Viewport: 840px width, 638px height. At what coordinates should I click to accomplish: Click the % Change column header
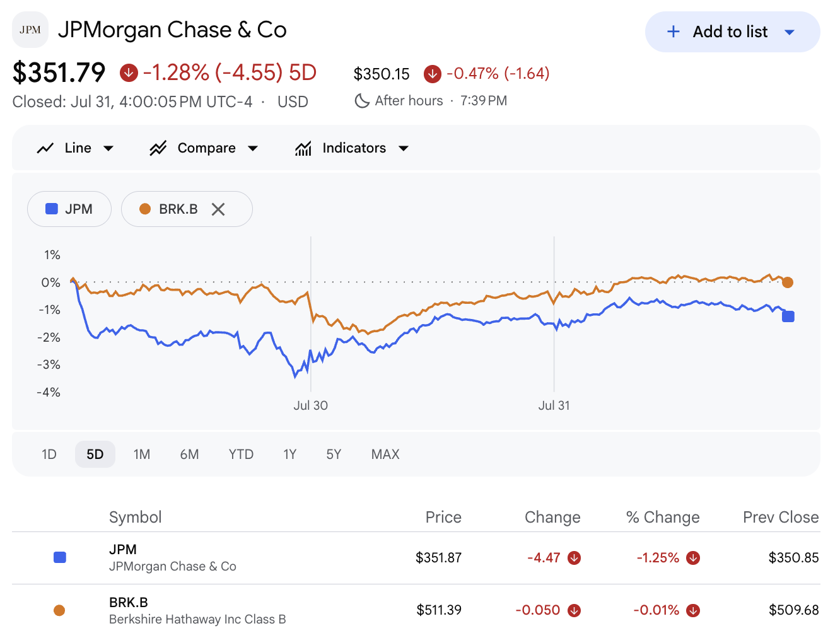click(663, 518)
